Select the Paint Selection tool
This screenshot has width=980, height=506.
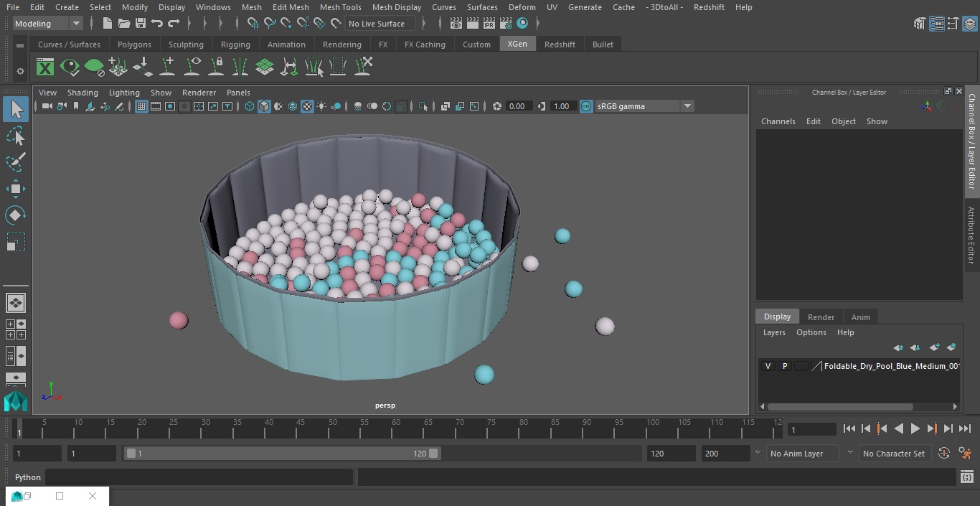[16, 162]
